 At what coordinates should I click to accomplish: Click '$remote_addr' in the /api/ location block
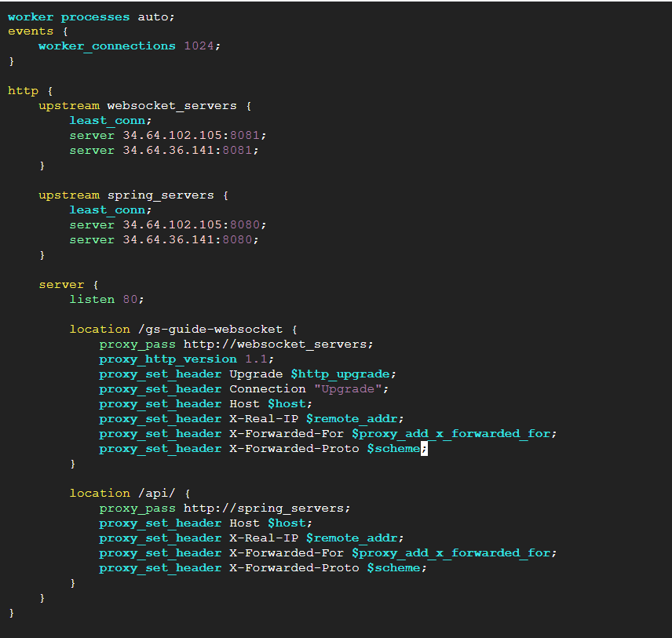(352, 538)
